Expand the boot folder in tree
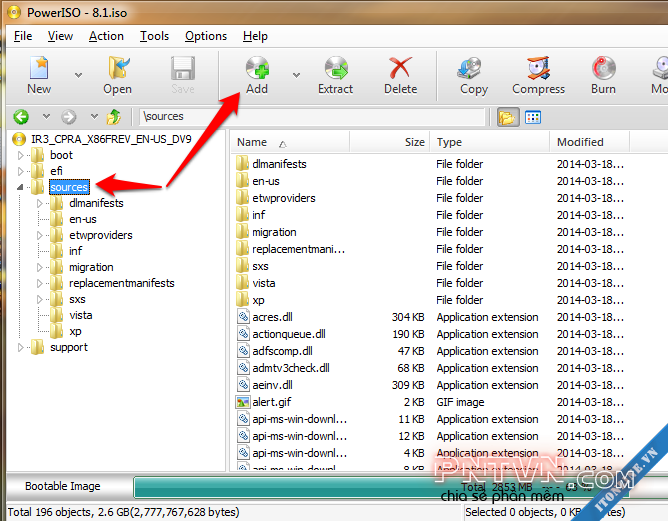 (x=20, y=155)
